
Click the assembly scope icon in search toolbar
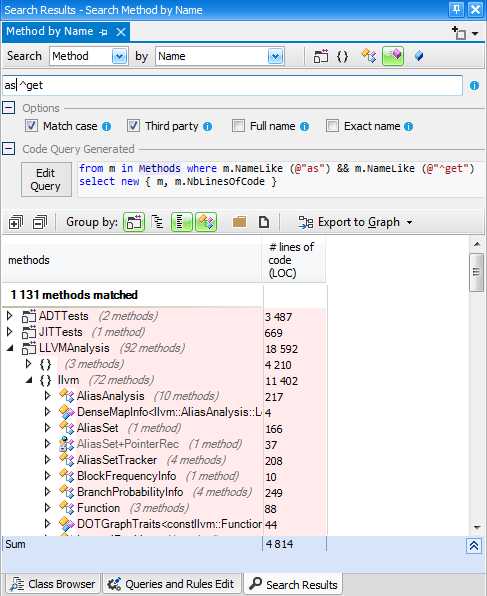tap(321, 56)
